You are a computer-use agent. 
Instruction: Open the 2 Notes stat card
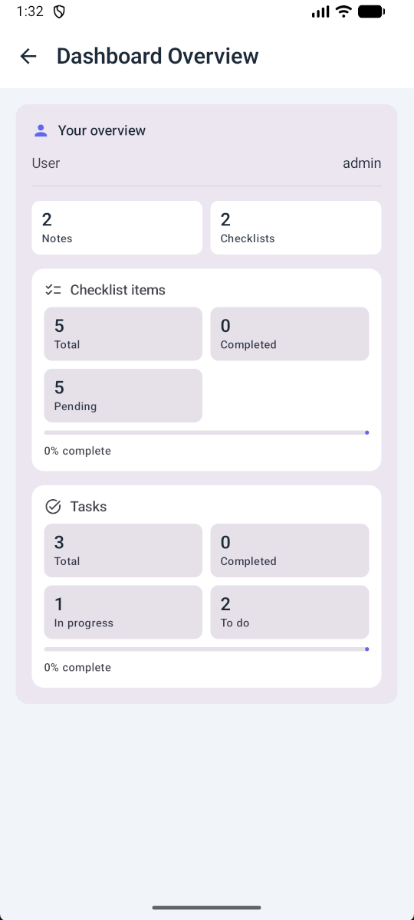117,228
